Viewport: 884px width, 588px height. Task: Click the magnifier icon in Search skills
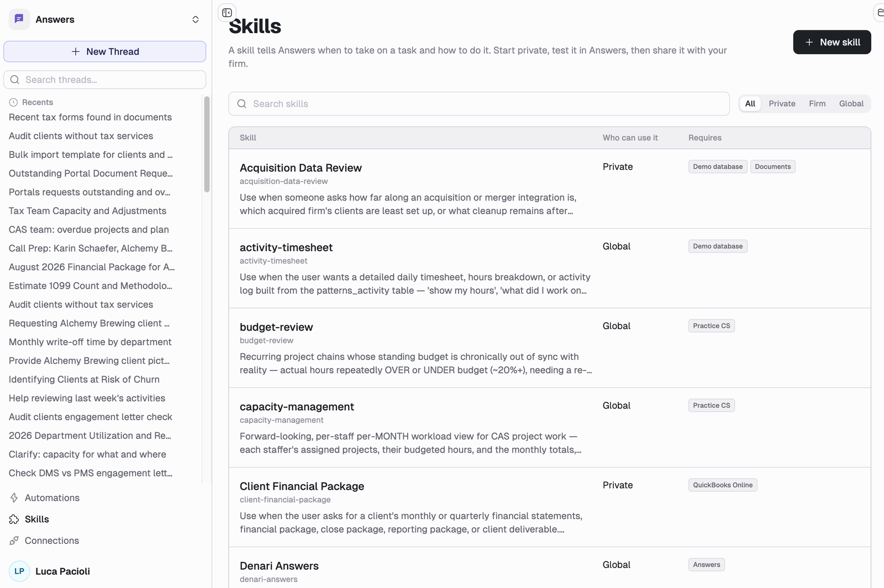click(x=242, y=104)
